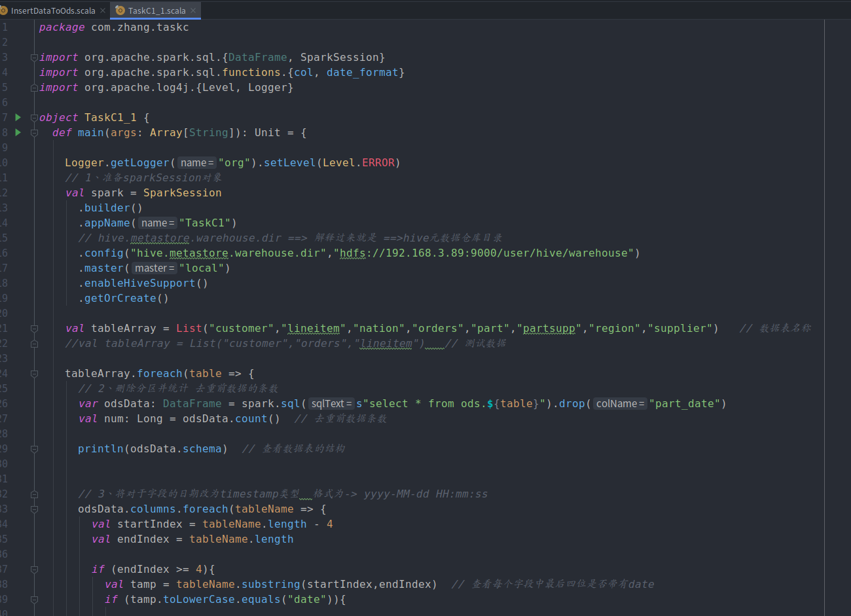Click the "date" string in equals call
The width and height of the screenshot is (851, 616).
click(306, 600)
